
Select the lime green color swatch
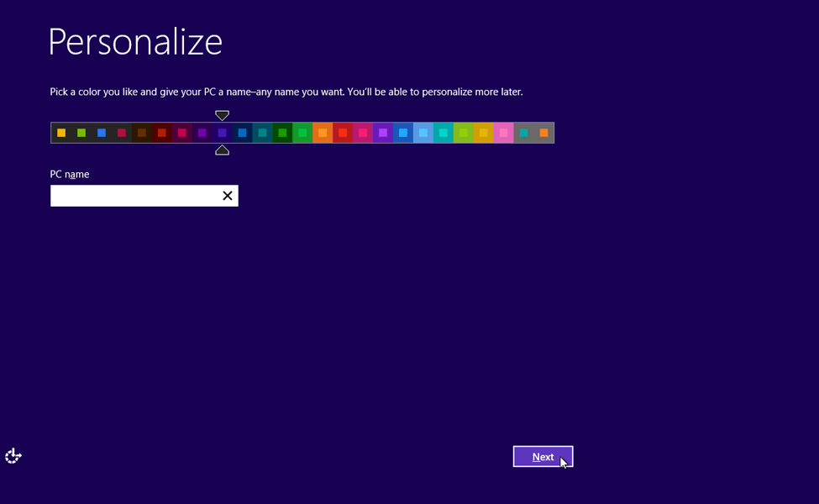pyautogui.click(x=464, y=133)
